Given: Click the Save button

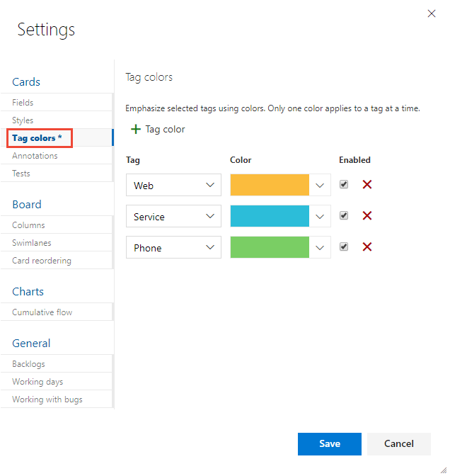Looking at the screenshot, I should (x=329, y=444).
